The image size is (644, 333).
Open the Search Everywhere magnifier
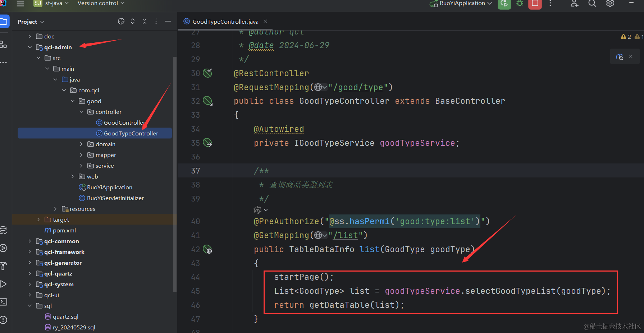point(592,4)
